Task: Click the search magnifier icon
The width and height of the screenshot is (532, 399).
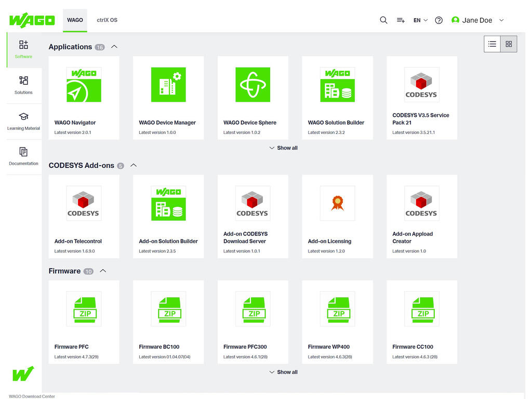Action: point(383,20)
